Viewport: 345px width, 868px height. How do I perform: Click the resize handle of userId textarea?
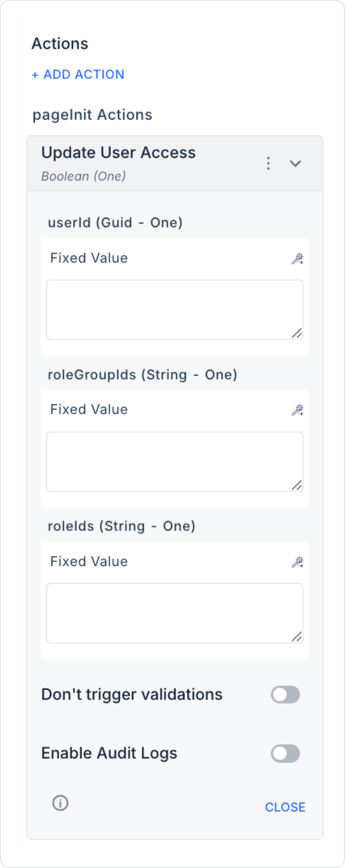[297, 334]
